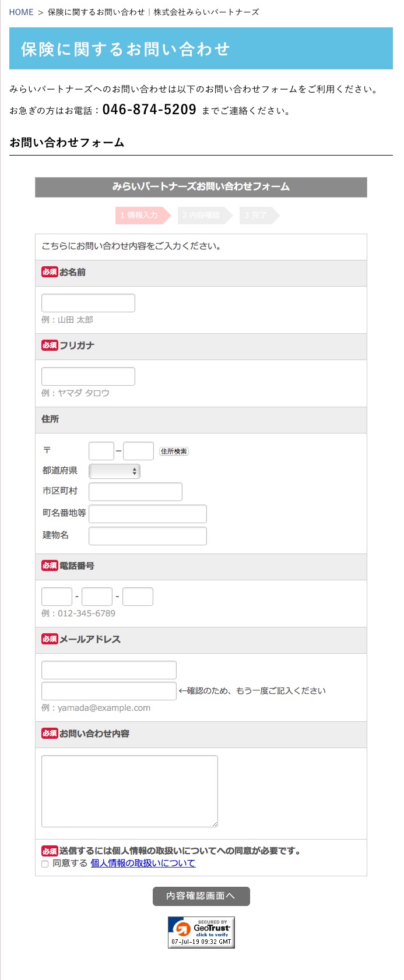Go to HOME breadcrumb link
The width and height of the screenshot is (404, 980).
coord(21,12)
